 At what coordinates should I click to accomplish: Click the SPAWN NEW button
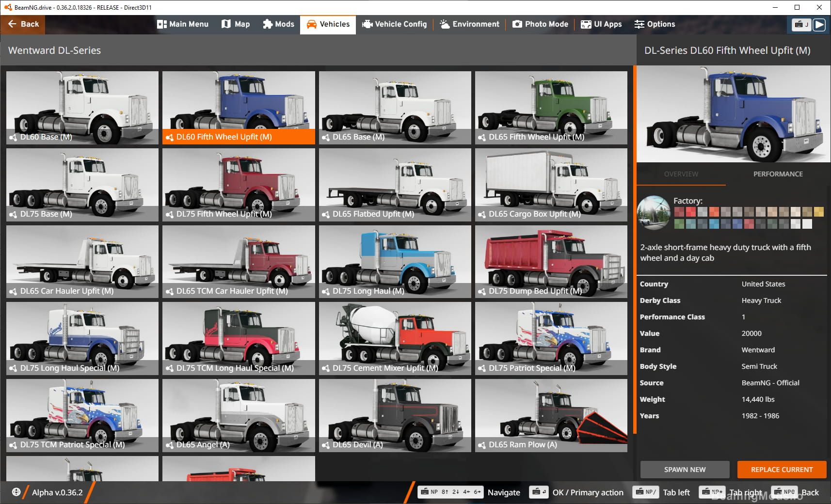685,470
